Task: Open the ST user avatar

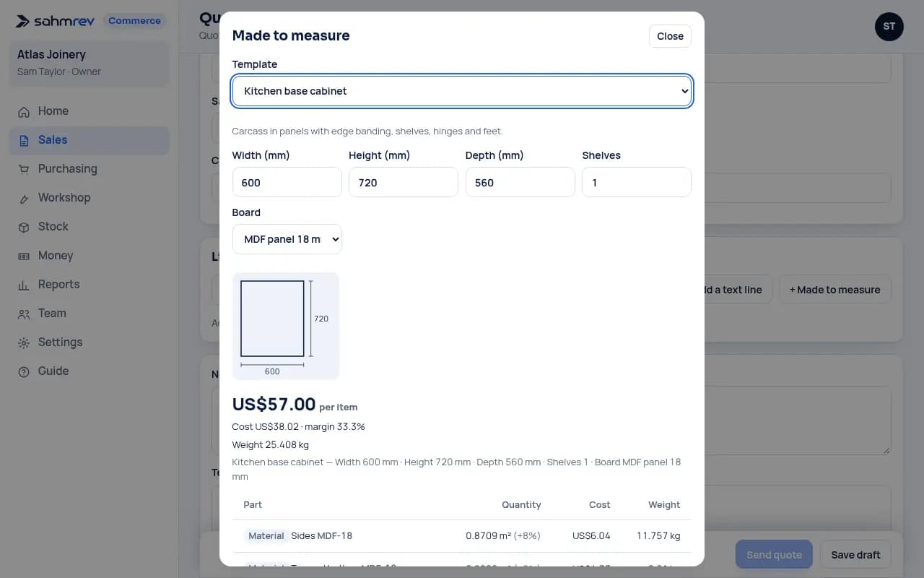Action: pos(889,27)
